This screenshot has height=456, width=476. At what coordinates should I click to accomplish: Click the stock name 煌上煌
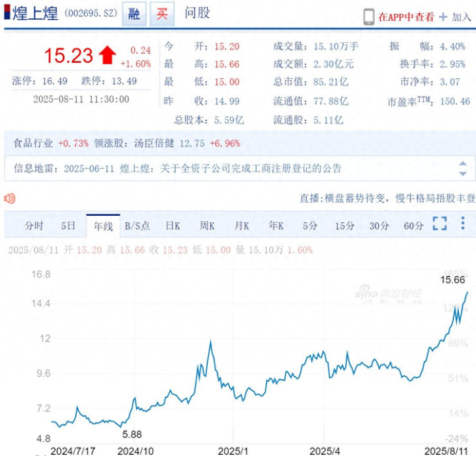[35, 14]
